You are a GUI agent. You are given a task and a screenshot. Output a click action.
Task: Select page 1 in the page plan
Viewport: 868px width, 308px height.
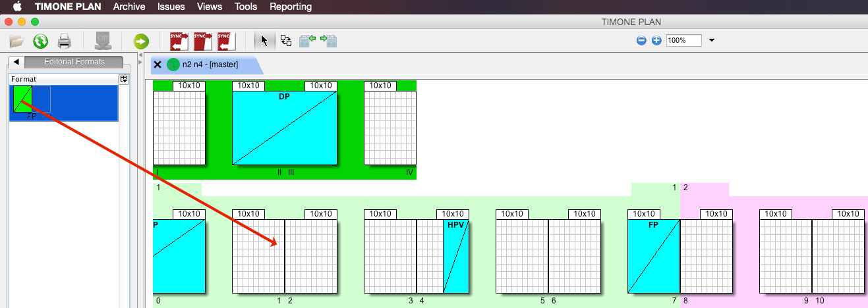pyautogui.click(x=258, y=256)
